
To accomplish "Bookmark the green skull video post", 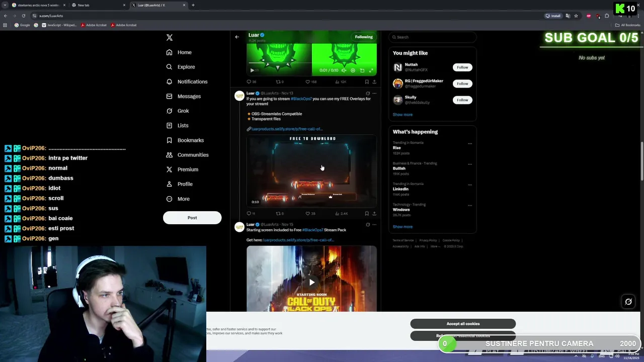I will click(367, 81).
